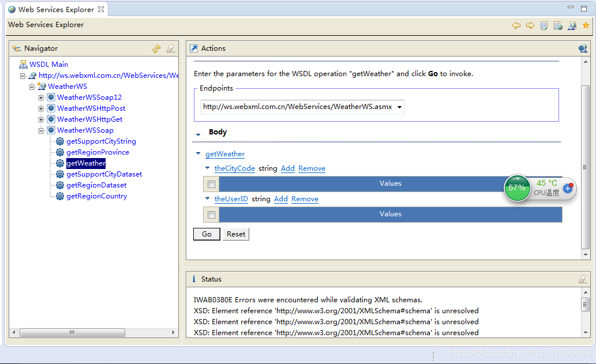
Task: Click the Favorites star icon
Action: [x=586, y=25]
